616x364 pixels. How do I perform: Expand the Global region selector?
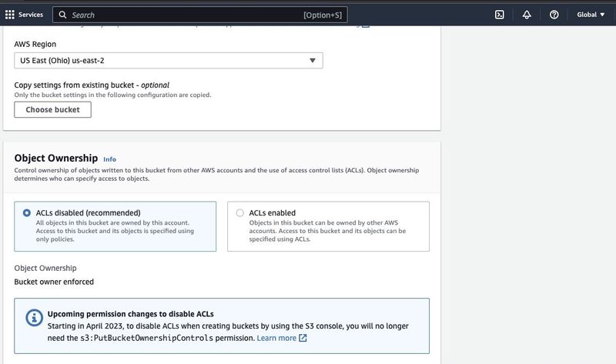(x=590, y=14)
